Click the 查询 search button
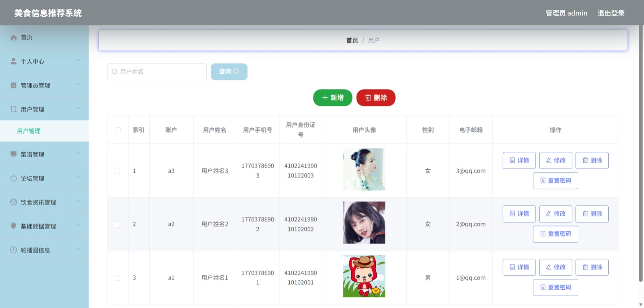Image resolution: width=644 pixels, height=308 pixels. click(x=229, y=72)
